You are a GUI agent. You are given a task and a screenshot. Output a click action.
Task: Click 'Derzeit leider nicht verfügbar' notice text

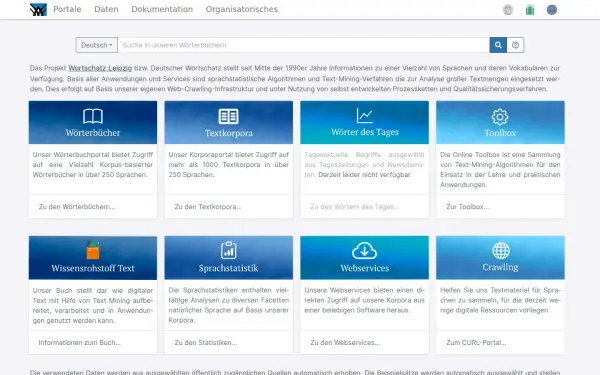(365, 174)
